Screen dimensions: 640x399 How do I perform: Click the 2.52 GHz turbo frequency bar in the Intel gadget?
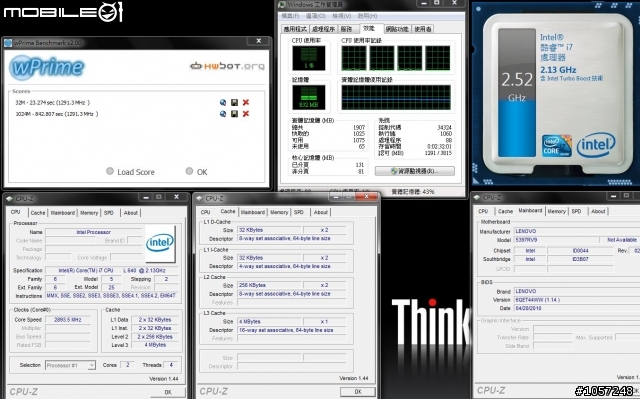[517, 93]
